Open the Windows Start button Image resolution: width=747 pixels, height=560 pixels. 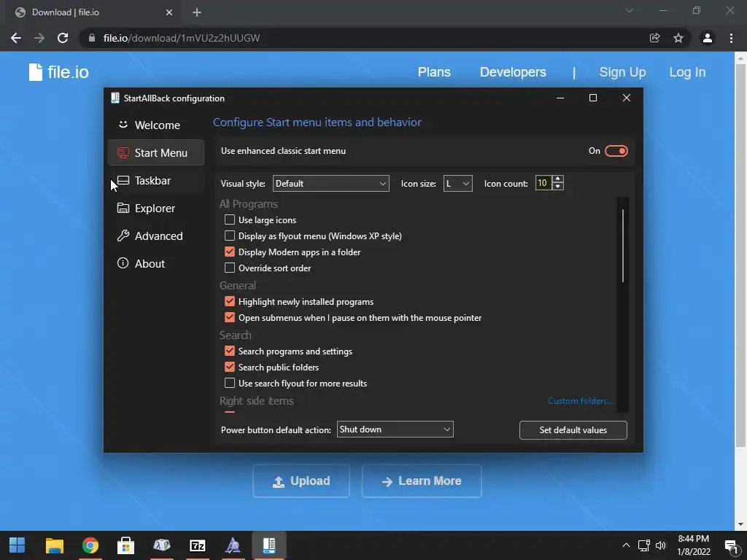tap(18, 545)
